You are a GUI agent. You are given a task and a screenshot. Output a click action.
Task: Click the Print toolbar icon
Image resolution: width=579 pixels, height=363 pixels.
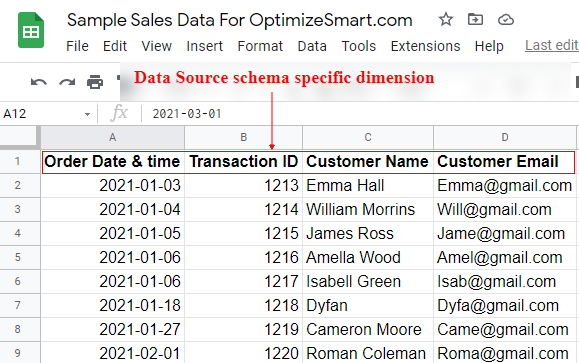coord(95,82)
